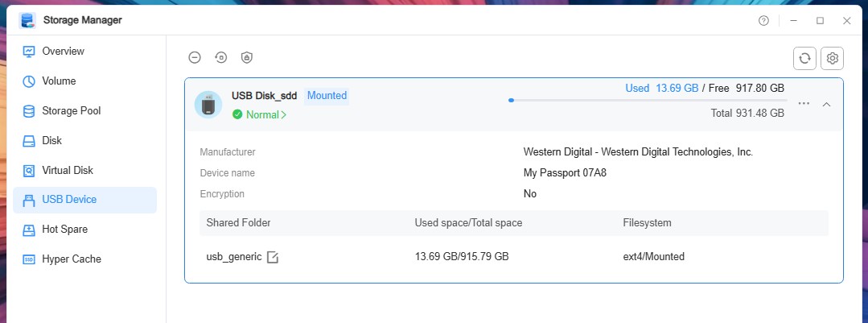Click the Shared Folder column header
868x323 pixels.
pyautogui.click(x=239, y=223)
